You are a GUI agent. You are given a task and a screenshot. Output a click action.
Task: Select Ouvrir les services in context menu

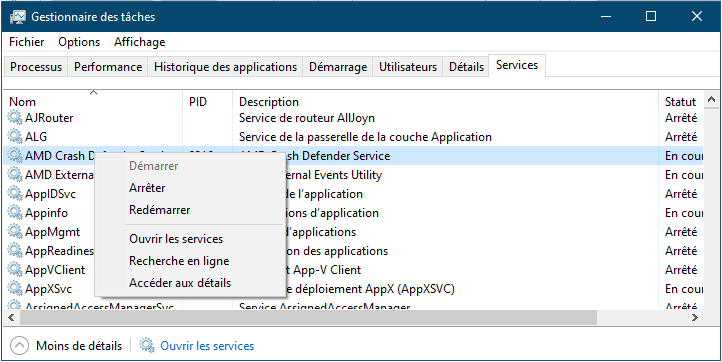click(189, 239)
